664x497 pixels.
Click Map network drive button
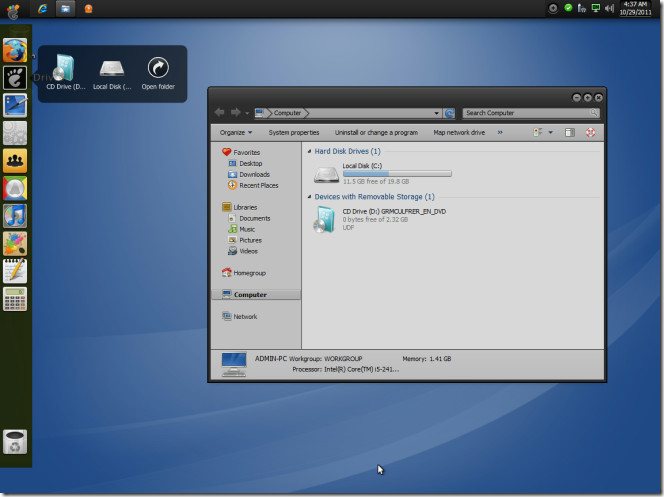coord(459,133)
